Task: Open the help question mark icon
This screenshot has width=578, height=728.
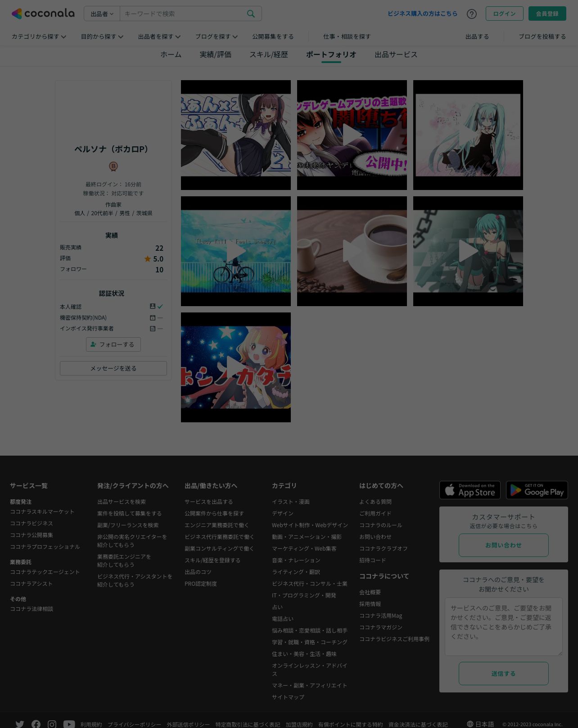Action: coord(472,14)
